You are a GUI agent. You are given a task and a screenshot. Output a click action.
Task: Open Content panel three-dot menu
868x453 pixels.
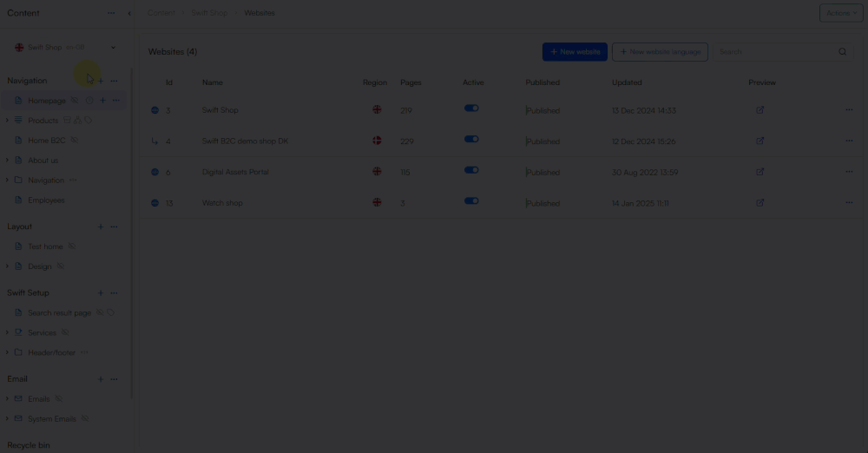tap(111, 13)
